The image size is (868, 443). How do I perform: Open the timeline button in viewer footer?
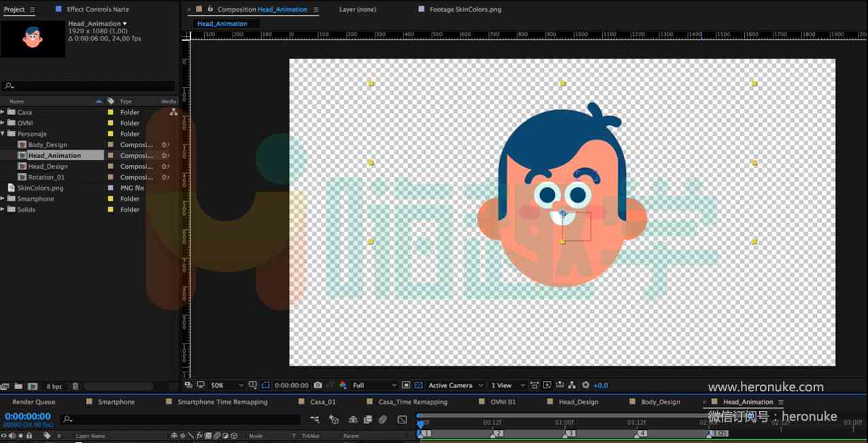[559, 385]
